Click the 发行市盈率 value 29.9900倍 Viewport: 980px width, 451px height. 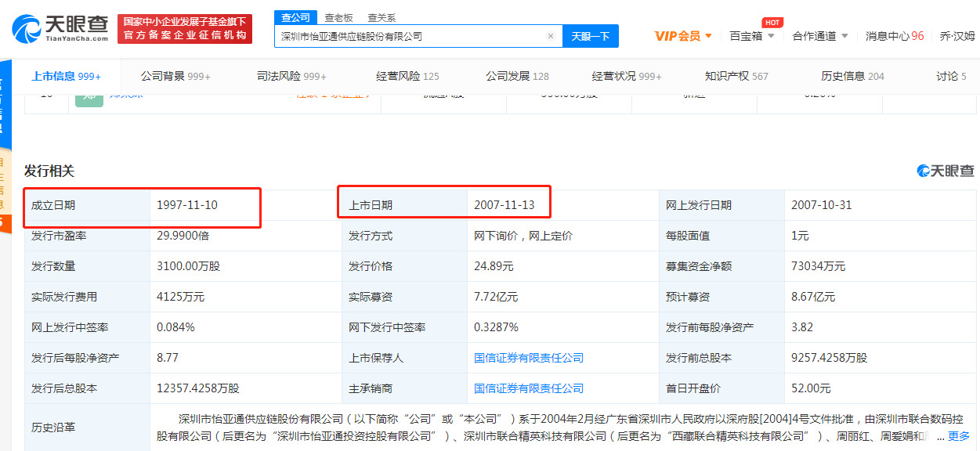tap(183, 236)
